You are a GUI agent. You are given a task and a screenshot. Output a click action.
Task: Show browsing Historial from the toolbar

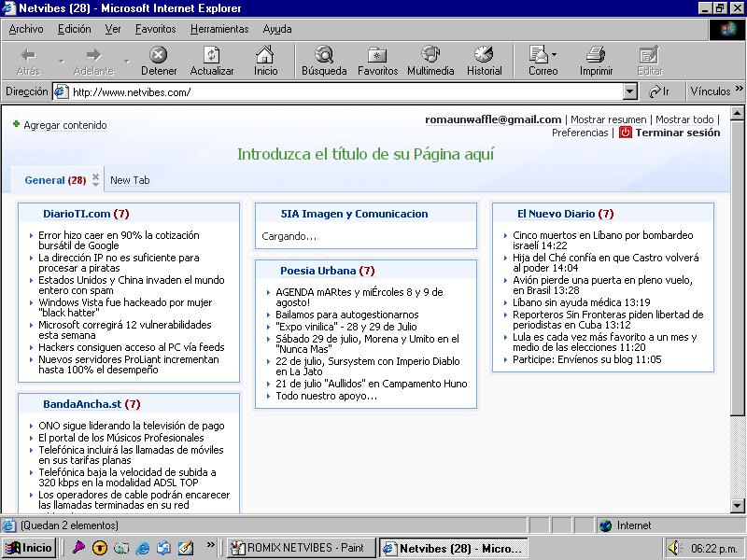pyautogui.click(x=484, y=61)
